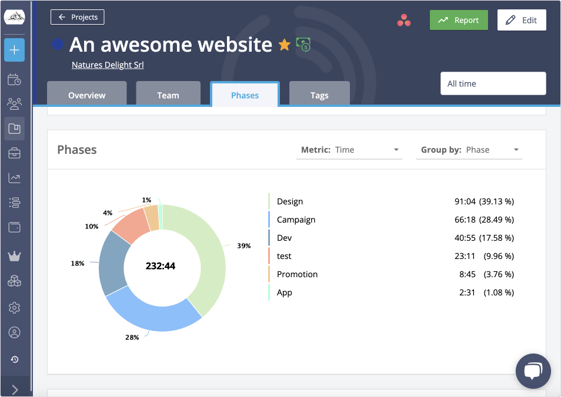Click the blue project color dot

(x=58, y=44)
